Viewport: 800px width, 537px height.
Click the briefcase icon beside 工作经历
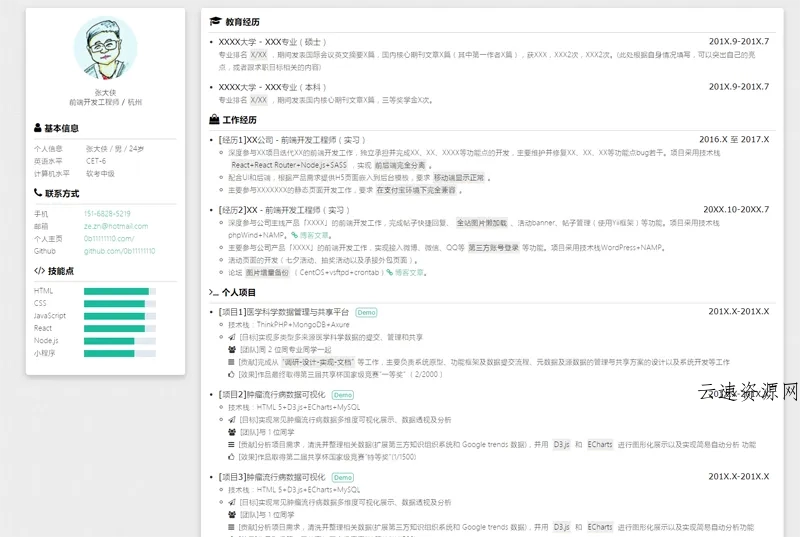tap(215, 120)
